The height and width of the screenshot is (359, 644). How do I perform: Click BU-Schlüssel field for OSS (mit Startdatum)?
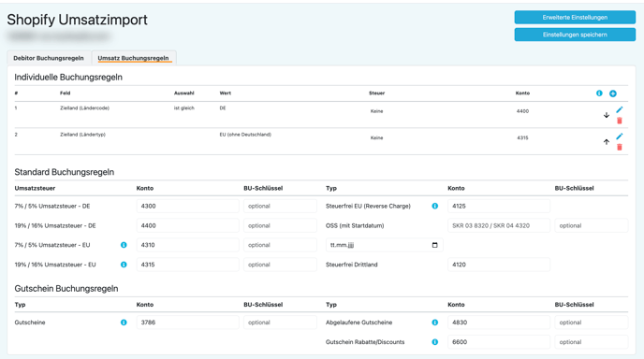coord(592,225)
